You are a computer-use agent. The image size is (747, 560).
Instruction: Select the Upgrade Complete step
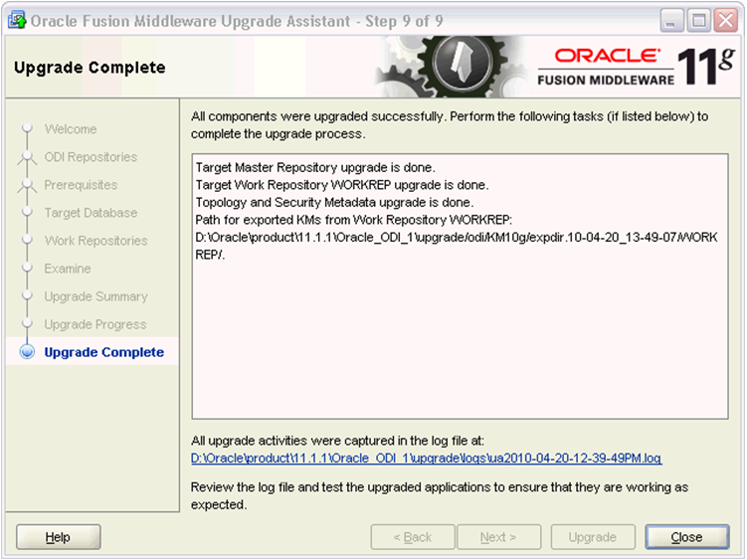(103, 352)
